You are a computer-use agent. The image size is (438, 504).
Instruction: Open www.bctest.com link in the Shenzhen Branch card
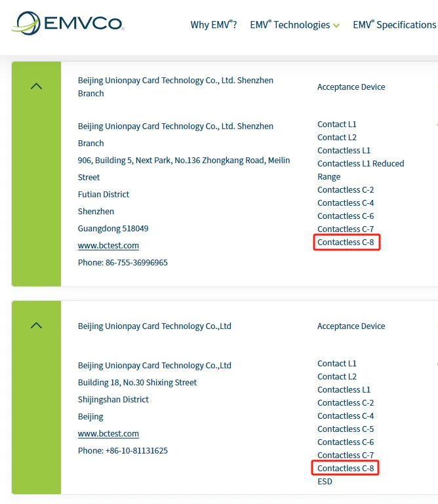(108, 246)
